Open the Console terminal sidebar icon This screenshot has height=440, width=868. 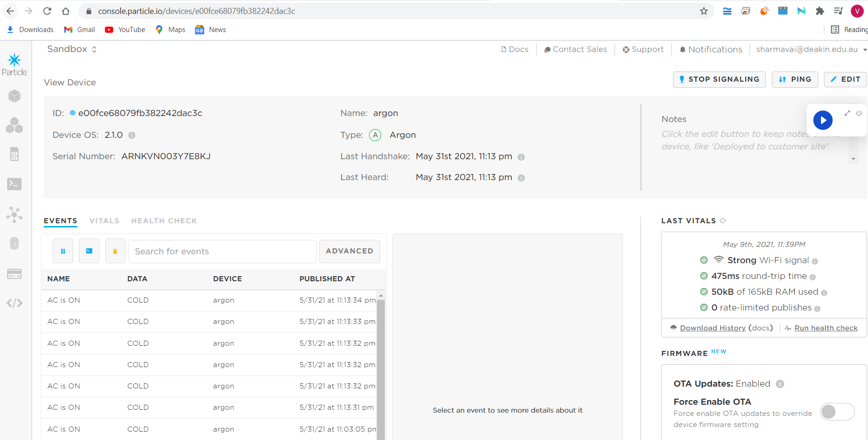(14, 184)
